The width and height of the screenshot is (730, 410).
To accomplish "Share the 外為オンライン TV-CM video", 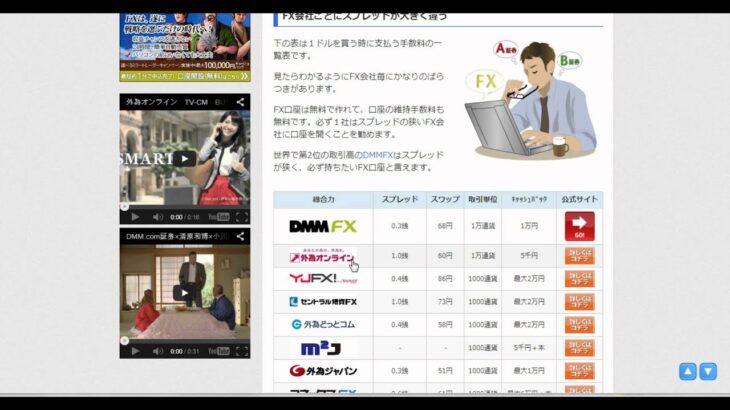I will pos(240,102).
